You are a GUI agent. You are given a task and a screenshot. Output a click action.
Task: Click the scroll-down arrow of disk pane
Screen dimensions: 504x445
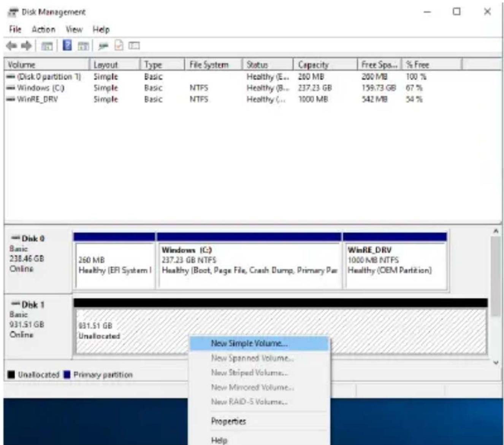point(496,362)
